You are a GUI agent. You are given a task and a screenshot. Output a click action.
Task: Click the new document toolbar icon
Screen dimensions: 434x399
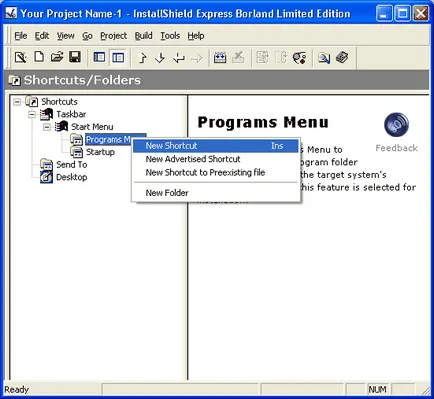tap(39, 57)
